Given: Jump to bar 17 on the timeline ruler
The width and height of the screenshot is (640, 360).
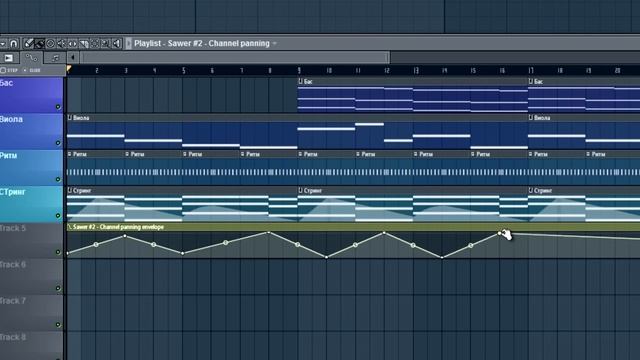Looking at the screenshot, I should click(531, 71).
